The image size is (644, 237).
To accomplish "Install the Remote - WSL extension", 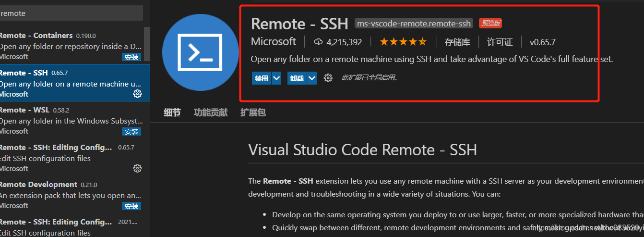I will click(131, 132).
